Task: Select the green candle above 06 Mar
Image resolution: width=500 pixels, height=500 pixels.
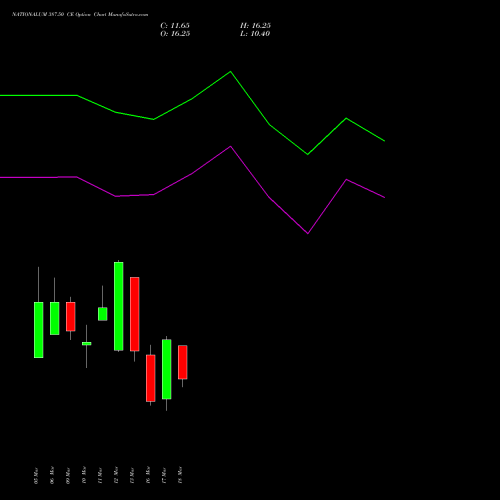Action: (55, 318)
